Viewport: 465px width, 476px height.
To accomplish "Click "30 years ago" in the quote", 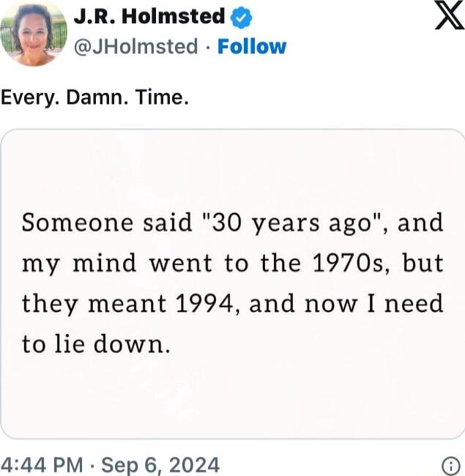I will click(290, 223).
